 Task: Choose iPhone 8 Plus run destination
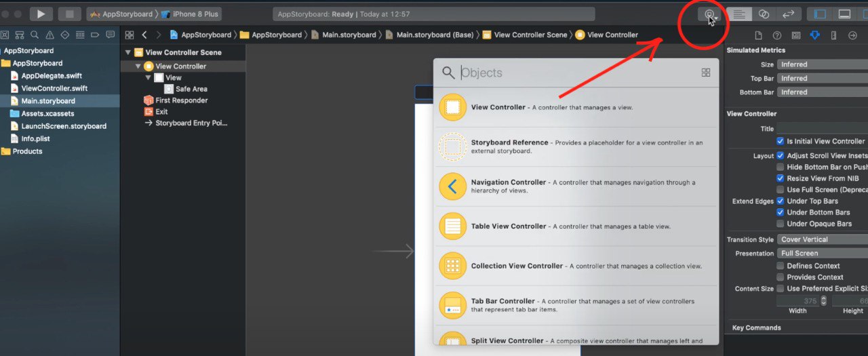point(189,14)
